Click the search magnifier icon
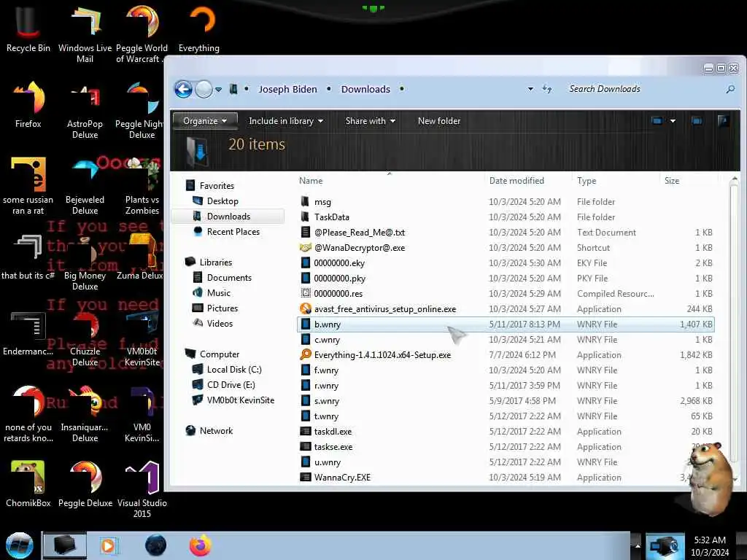 coord(729,89)
